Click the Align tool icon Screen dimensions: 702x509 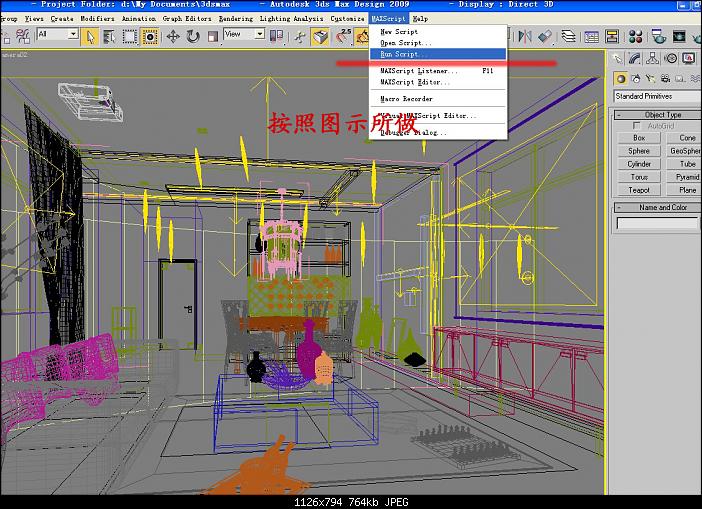[545, 36]
